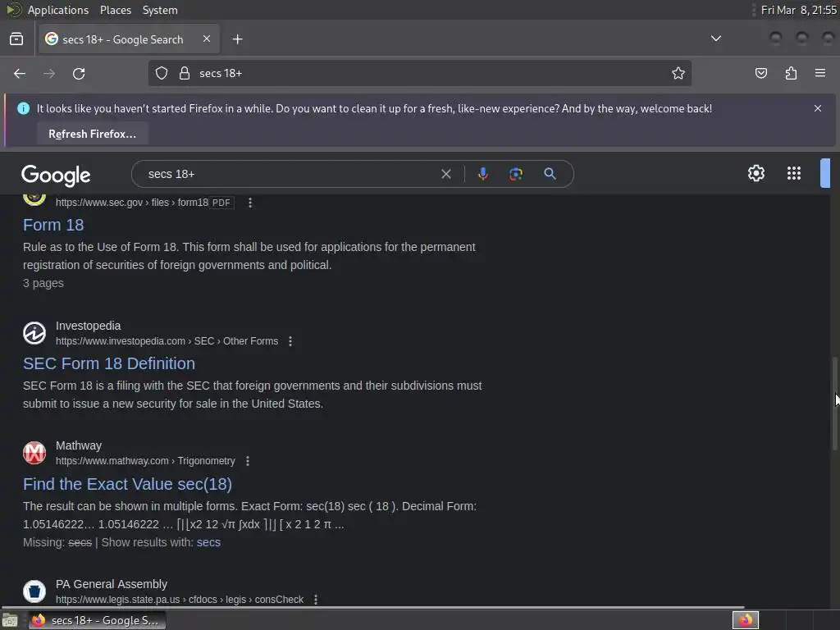Open more options for sec.gov Form 18 result

pyautogui.click(x=249, y=203)
